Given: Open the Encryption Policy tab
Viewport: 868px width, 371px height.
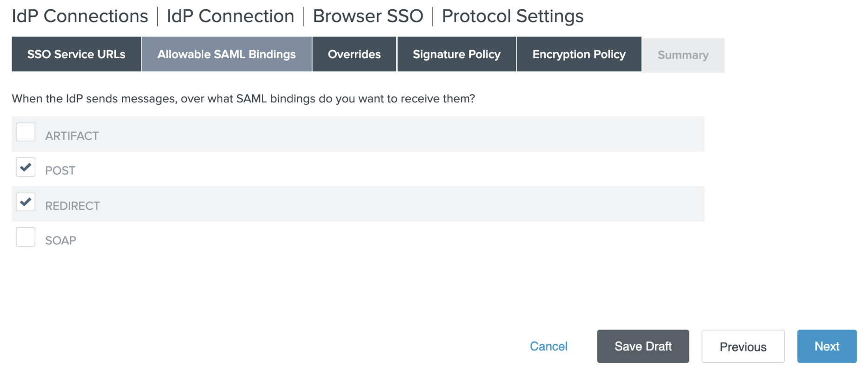Looking at the screenshot, I should click(579, 54).
